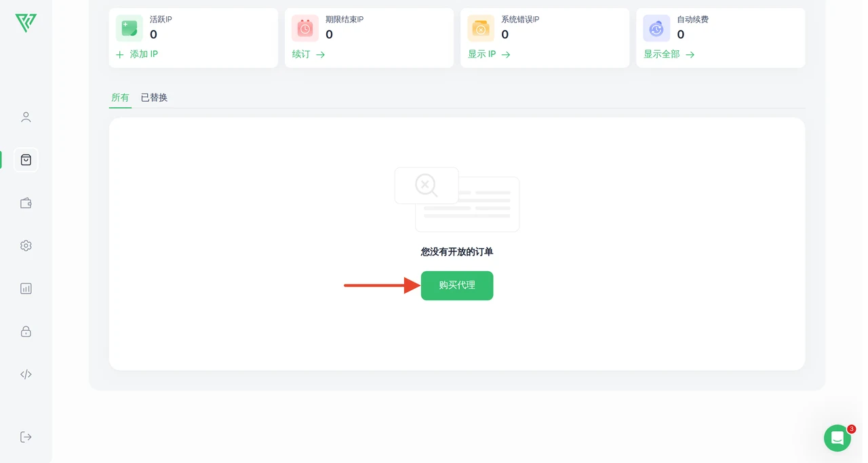Image resolution: width=868 pixels, height=463 pixels.
Task: Click the 系统错误IP yellow icon
Action: point(481,28)
